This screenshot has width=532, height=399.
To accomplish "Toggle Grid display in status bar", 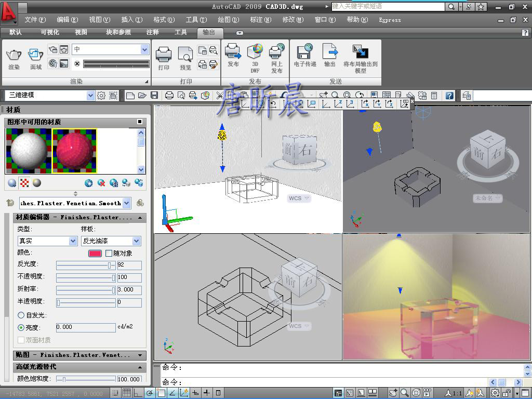I will [x=127, y=393].
